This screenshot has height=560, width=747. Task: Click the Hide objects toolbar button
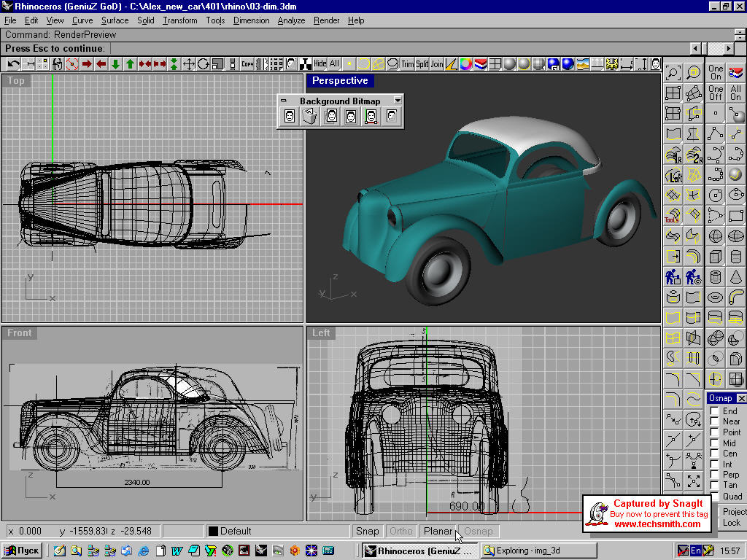tap(320, 64)
